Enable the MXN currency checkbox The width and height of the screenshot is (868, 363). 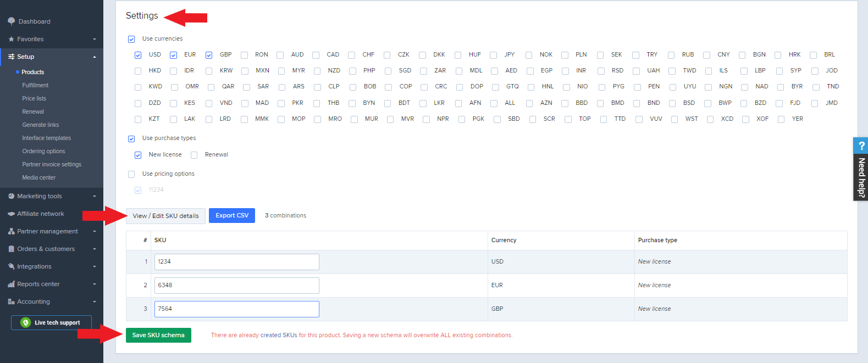(x=245, y=71)
